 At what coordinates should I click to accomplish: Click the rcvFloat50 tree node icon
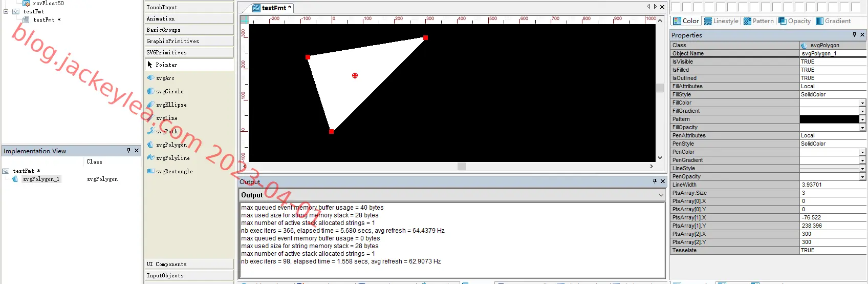tap(26, 3)
